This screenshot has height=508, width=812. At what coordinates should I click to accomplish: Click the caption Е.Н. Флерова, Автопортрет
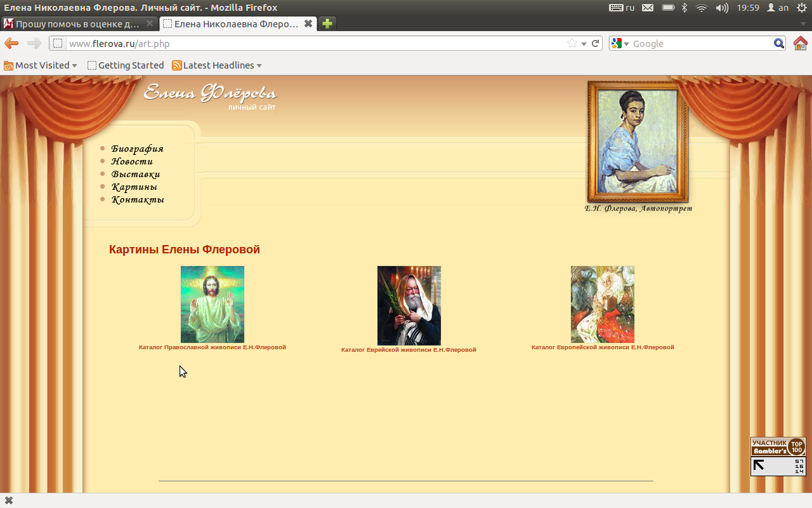[x=638, y=208]
